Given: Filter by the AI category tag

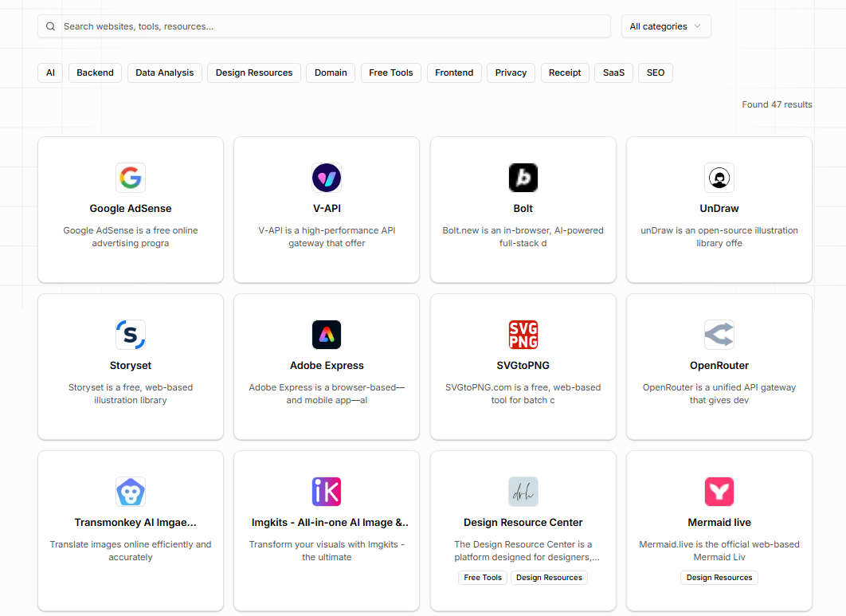Looking at the screenshot, I should [50, 73].
